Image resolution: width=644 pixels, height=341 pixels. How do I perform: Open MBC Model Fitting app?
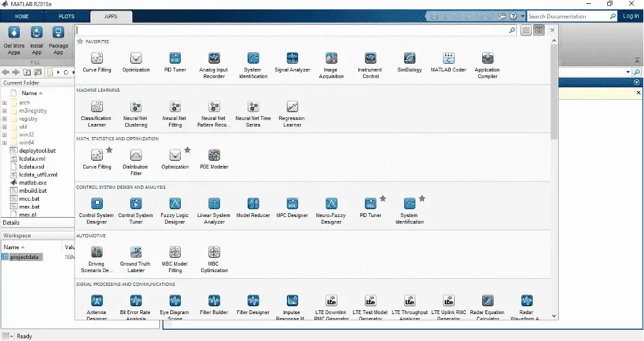175,260
